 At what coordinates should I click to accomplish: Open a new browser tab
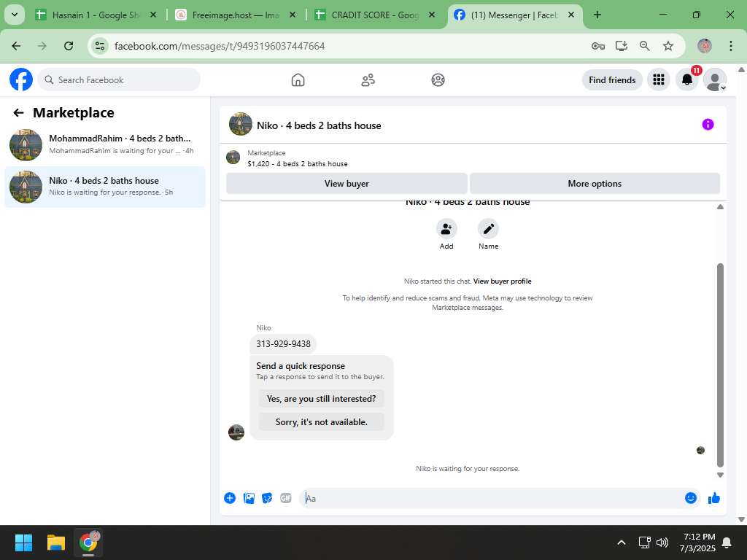tap(597, 15)
